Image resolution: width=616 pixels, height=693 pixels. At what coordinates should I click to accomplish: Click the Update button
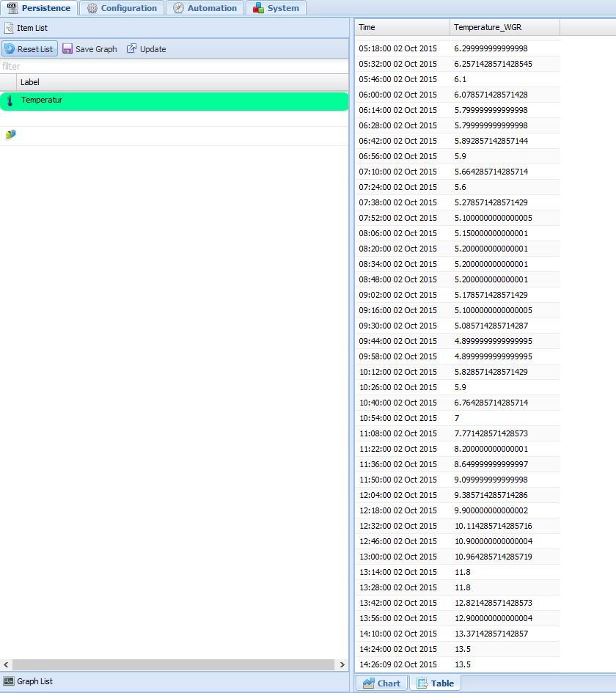[x=146, y=49]
